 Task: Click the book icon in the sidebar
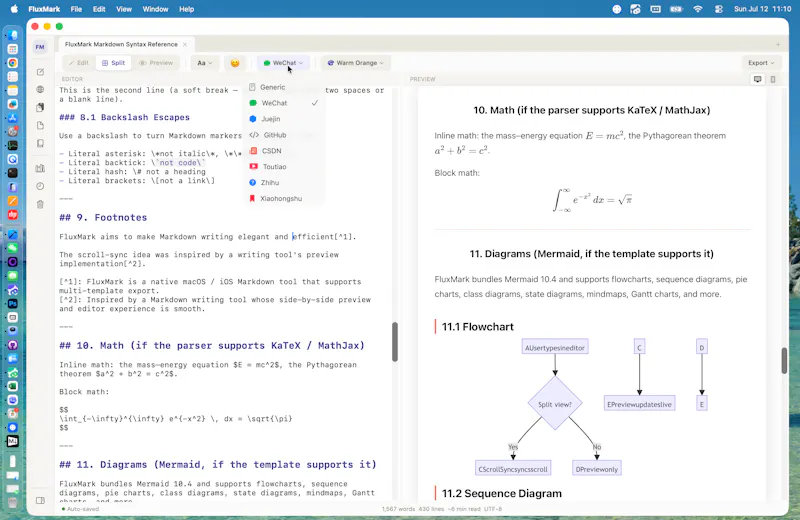click(x=40, y=143)
